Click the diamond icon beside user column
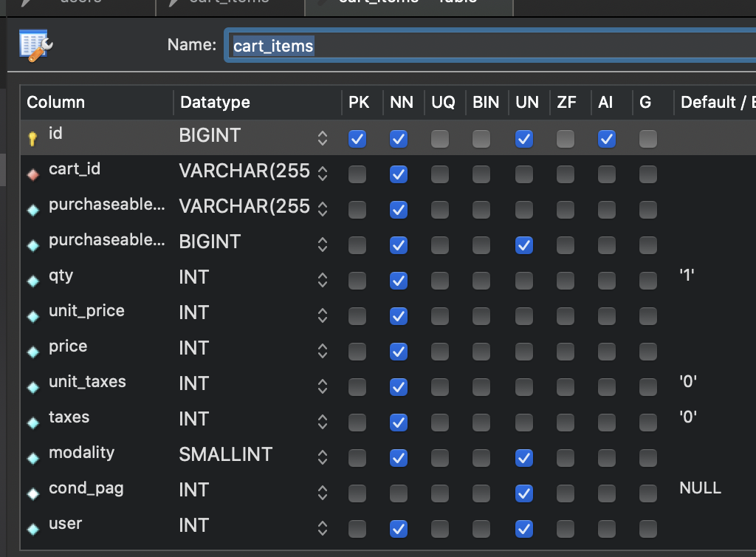Screen dimensions: 756x557 tap(32, 529)
